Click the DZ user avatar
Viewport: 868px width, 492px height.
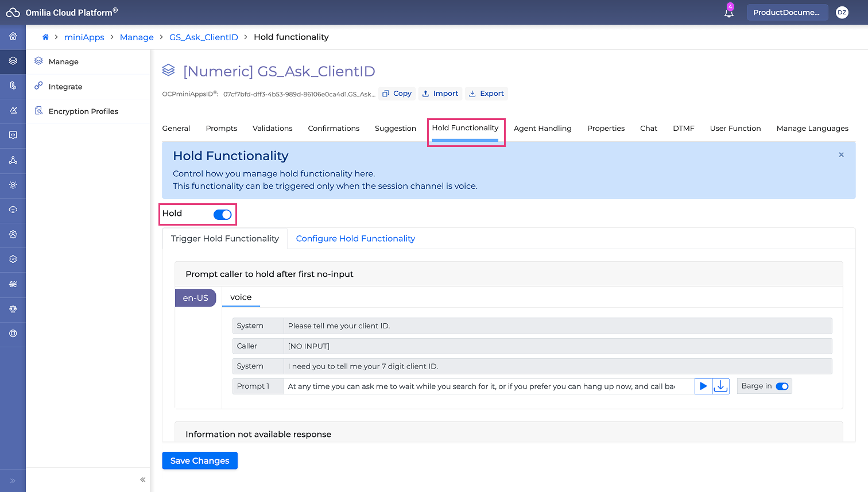pos(842,13)
